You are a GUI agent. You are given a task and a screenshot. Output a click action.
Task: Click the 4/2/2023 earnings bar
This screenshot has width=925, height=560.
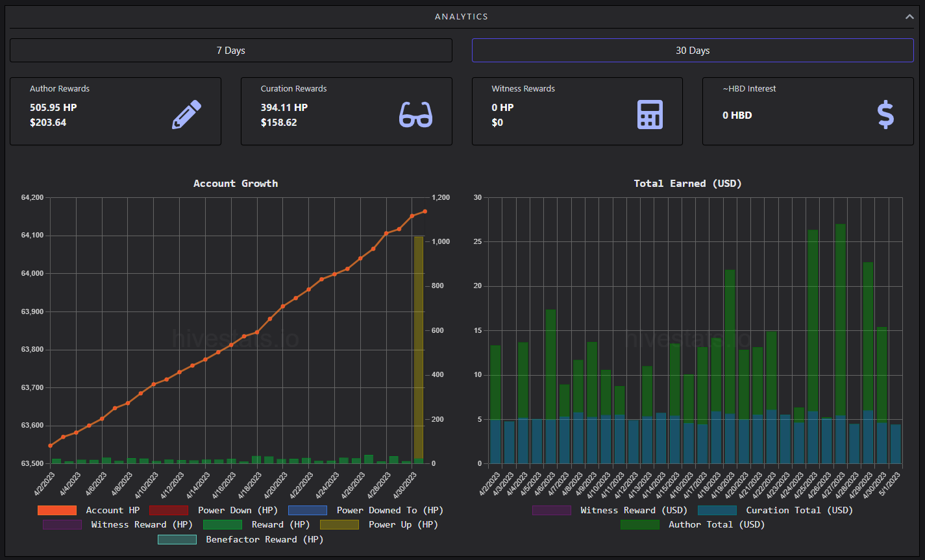[495, 404]
